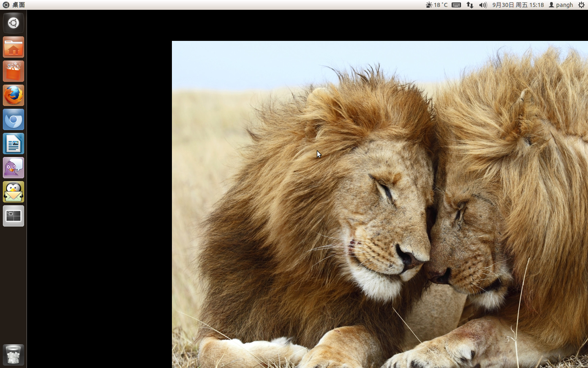588x368 pixels.
Task: Open the network connection indicator
Action: click(470, 5)
